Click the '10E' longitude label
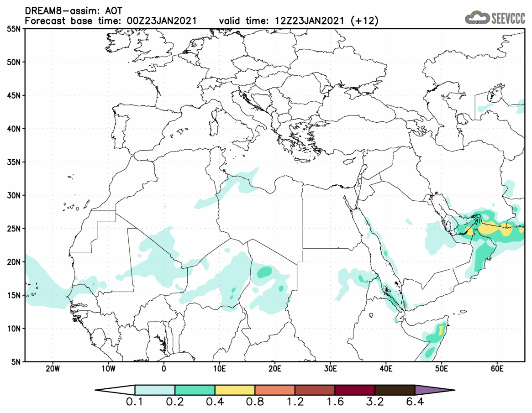The height and width of the screenshot is (413, 532). 219,369
